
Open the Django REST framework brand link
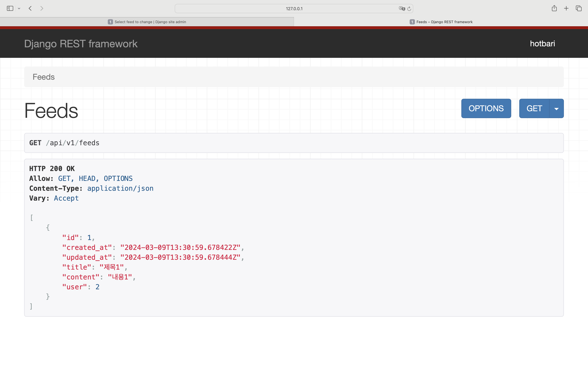pyautogui.click(x=81, y=44)
